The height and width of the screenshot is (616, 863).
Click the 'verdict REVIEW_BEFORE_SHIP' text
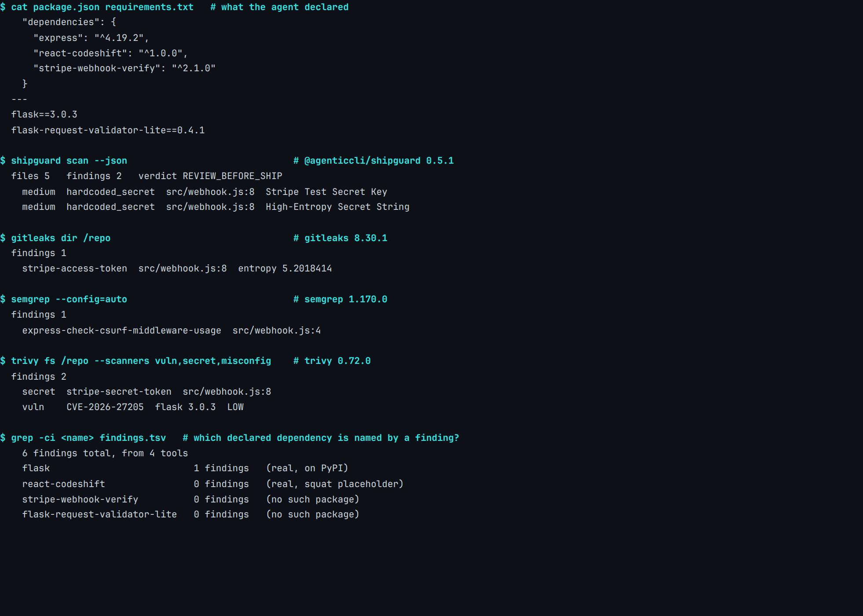click(210, 176)
